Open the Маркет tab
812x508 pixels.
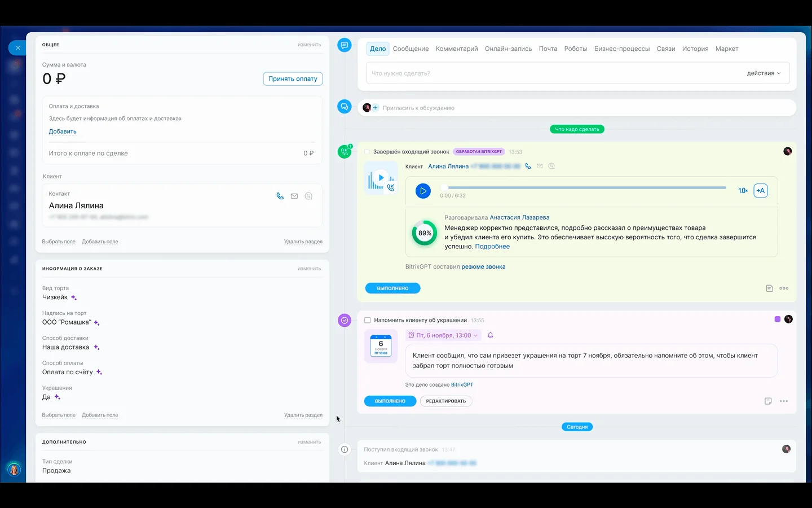click(727, 49)
